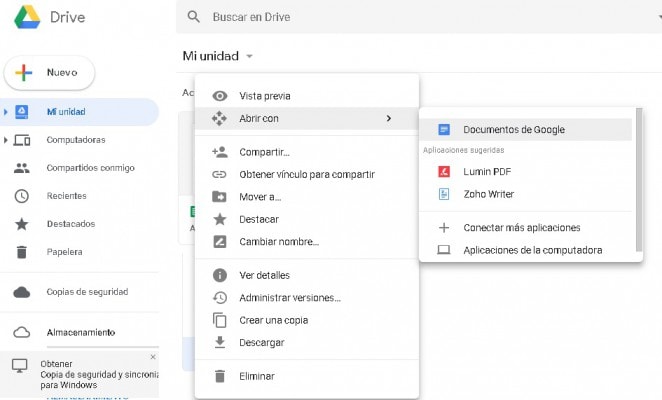Screen dimensions: 662x400
Task: Open Copias de seguridad in sidebar
Action: pos(79,292)
